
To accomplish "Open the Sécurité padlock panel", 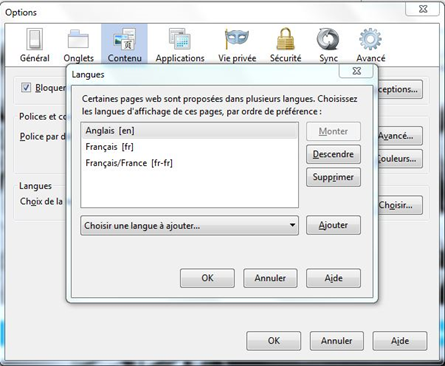I will point(286,46).
